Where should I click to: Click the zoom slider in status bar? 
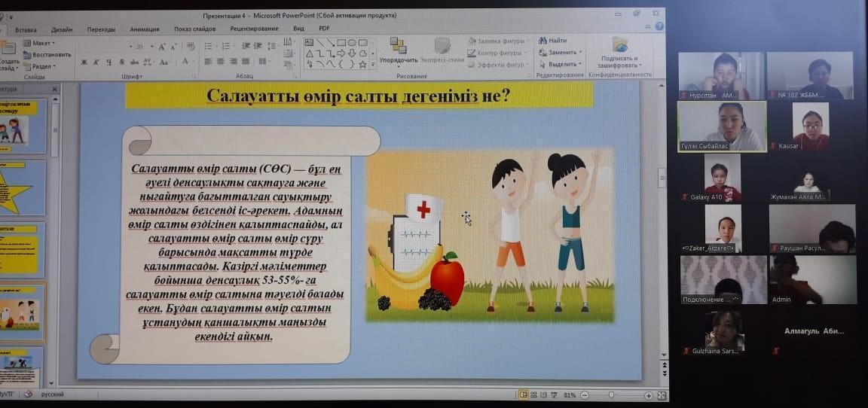pyautogui.click(x=611, y=395)
